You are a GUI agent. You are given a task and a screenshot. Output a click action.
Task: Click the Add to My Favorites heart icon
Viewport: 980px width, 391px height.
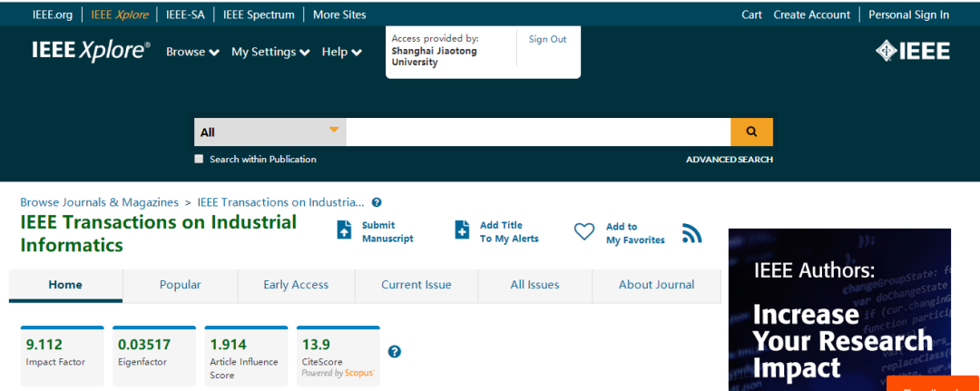pos(584,232)
